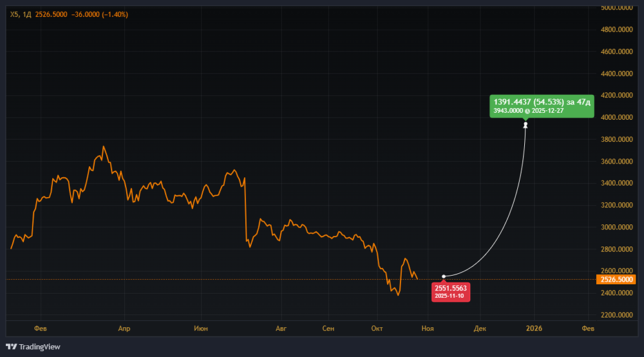Click the clock icon in the green forecast label
This screenshot has height=357, width=644.
[x=527, y=111]
